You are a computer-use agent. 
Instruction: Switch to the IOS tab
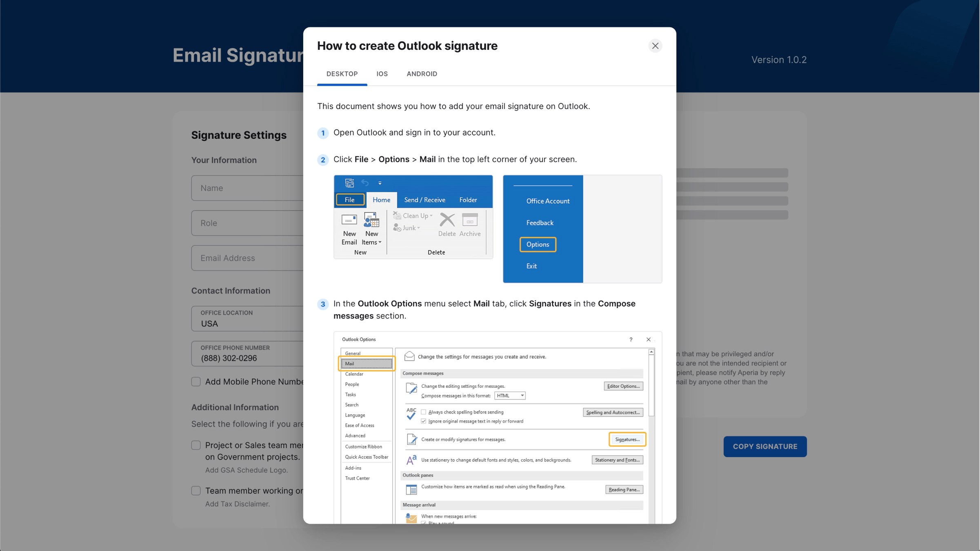382,74
